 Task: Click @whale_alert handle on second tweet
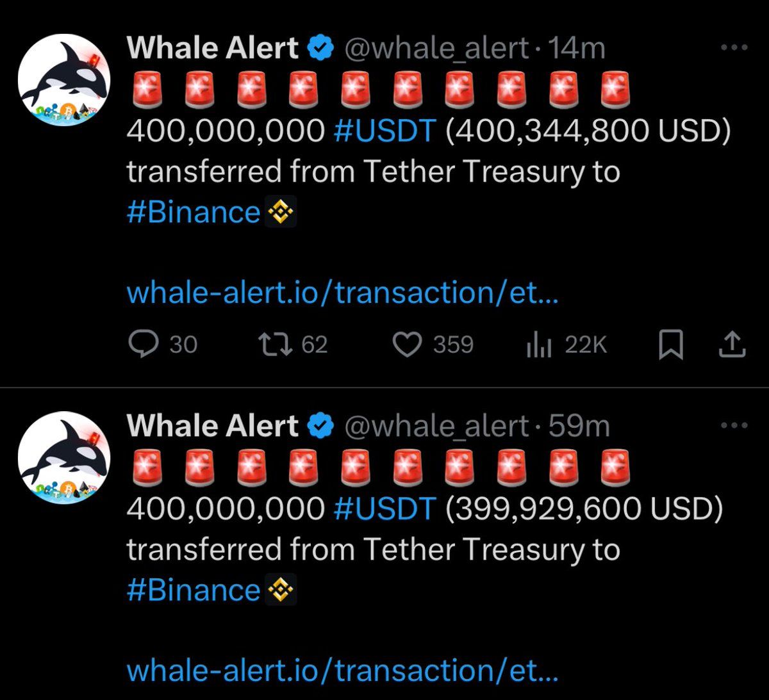437,426
